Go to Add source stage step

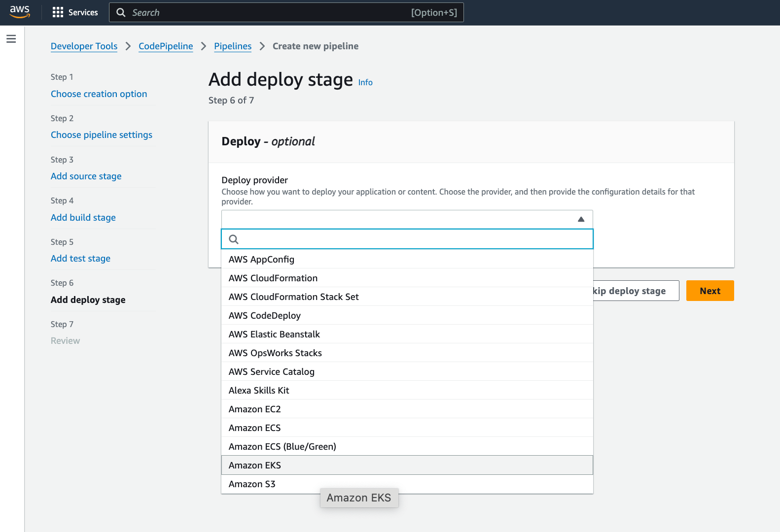[x=86, y=176]
